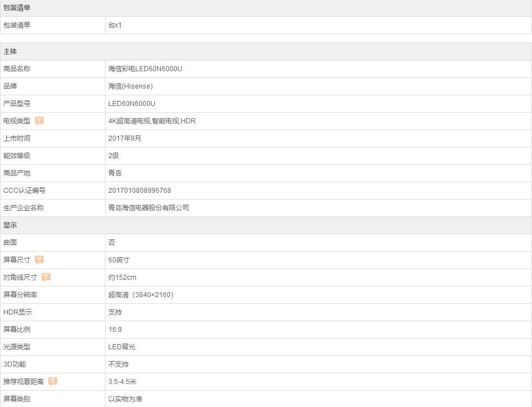532x407 pixels.
Task: Select manufacturer 青岛海信电器股份有限公司
Action: (x=149, y=208)
